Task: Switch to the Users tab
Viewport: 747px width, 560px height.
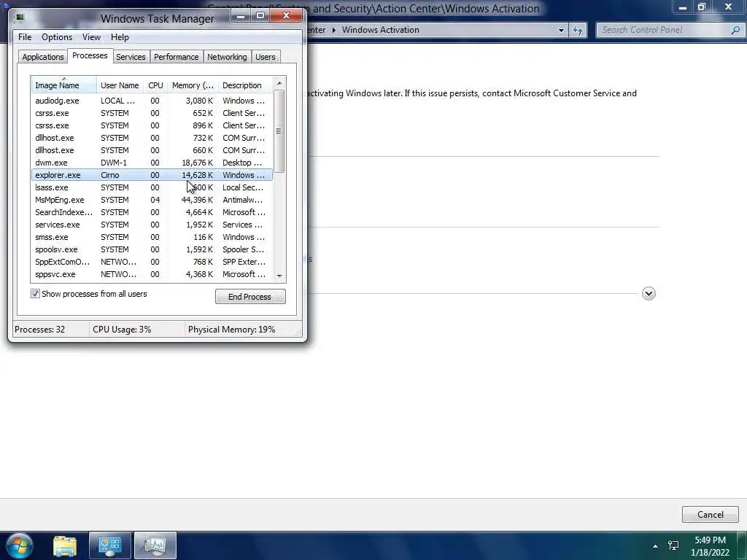Action: tap(266, 57)
